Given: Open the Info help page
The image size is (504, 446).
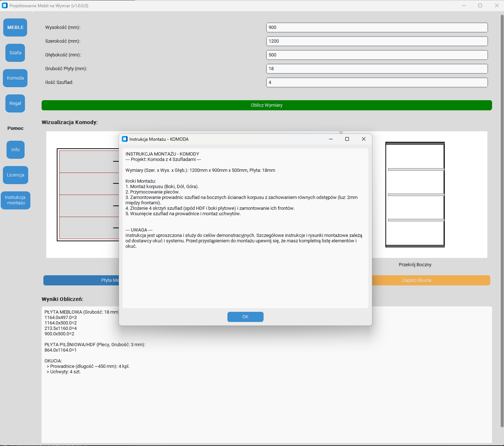Looking at the screenshot, I should point(15,150).
